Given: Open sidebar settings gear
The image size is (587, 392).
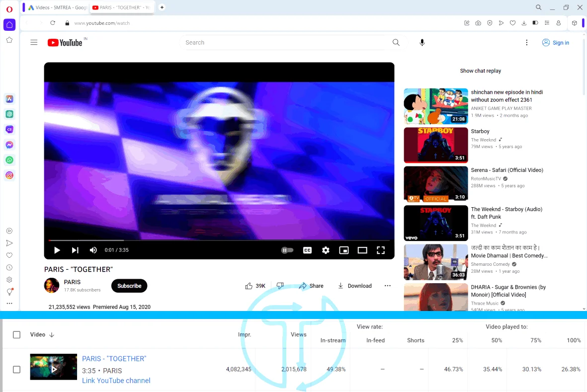Looking at the screenshot, I should [9, 280].
